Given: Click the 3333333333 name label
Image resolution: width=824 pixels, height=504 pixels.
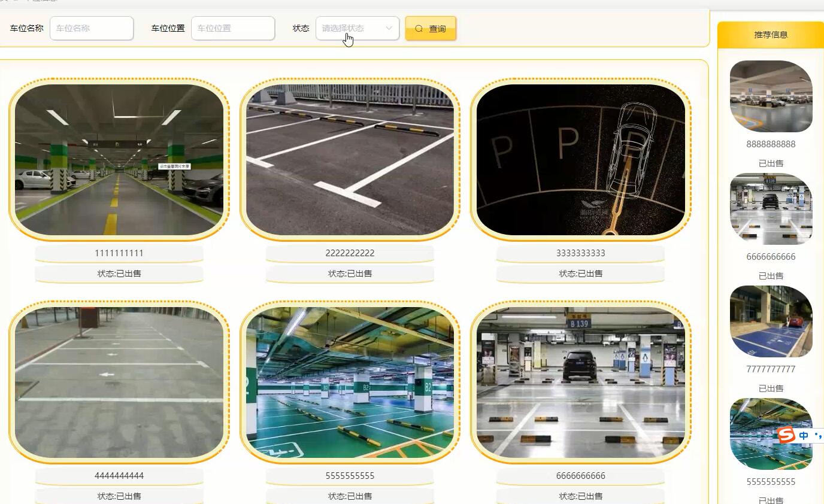Looking at the screenshot, I should point(581,253).
